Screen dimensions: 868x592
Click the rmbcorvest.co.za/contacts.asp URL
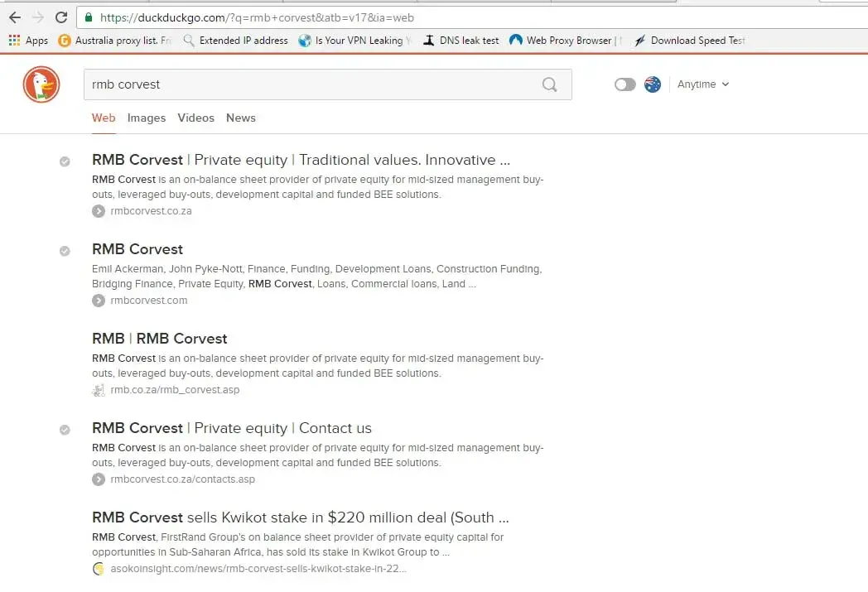pyautogui.click(x=183, y=479)
